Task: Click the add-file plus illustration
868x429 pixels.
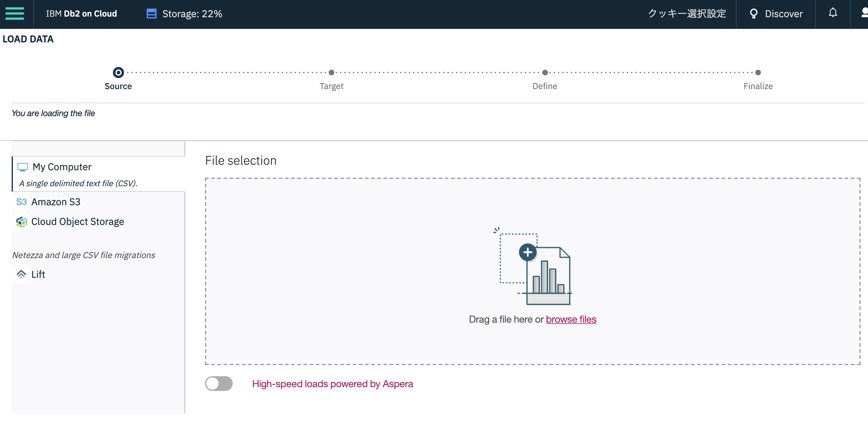Action: (528, 252)
